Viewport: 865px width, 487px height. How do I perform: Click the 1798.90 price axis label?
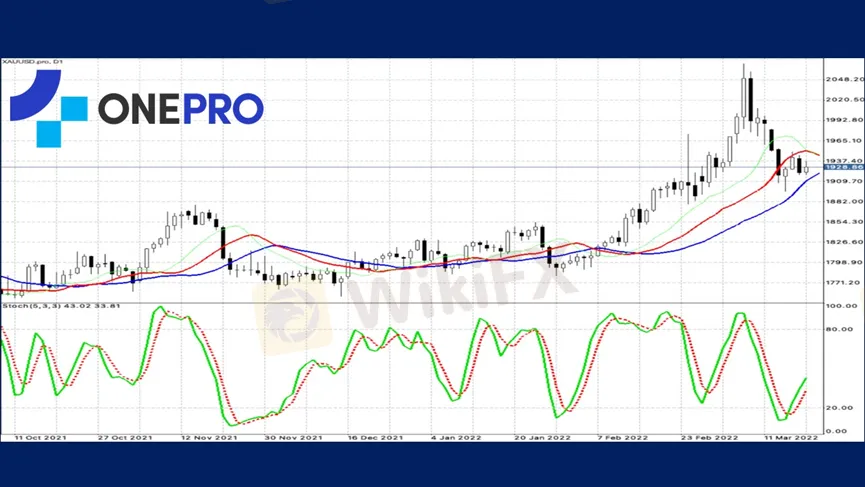pos(845,262)
